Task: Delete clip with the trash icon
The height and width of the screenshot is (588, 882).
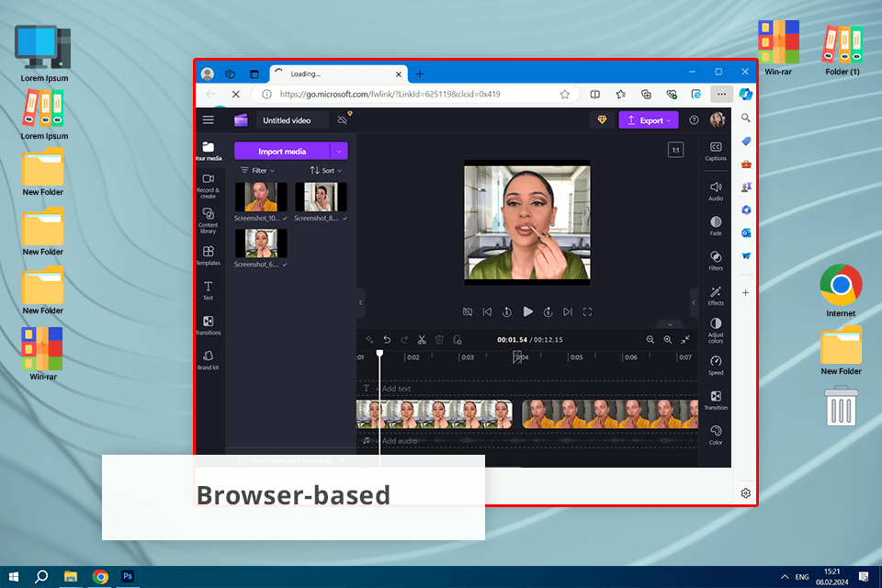Action: [x=439, y=339]
